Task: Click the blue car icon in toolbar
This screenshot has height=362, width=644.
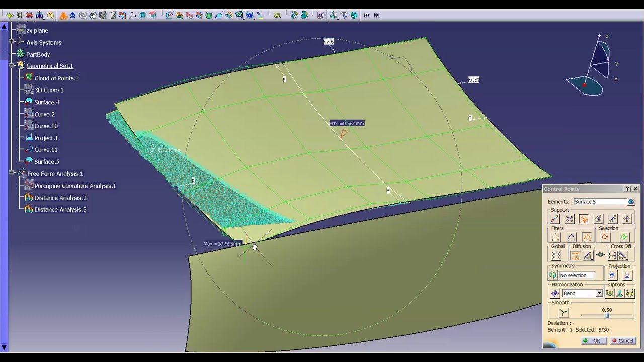Action: pos(39,15)
